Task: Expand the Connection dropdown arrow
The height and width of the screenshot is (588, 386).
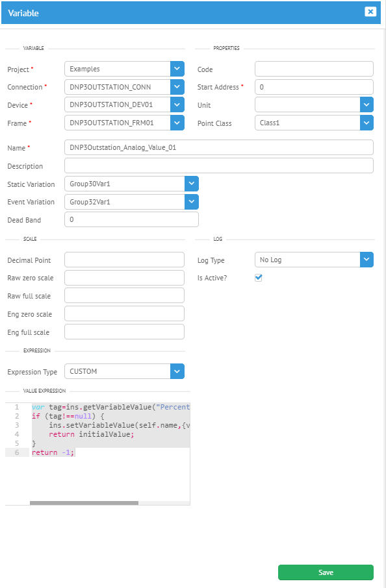Action: tap(177, 87)
